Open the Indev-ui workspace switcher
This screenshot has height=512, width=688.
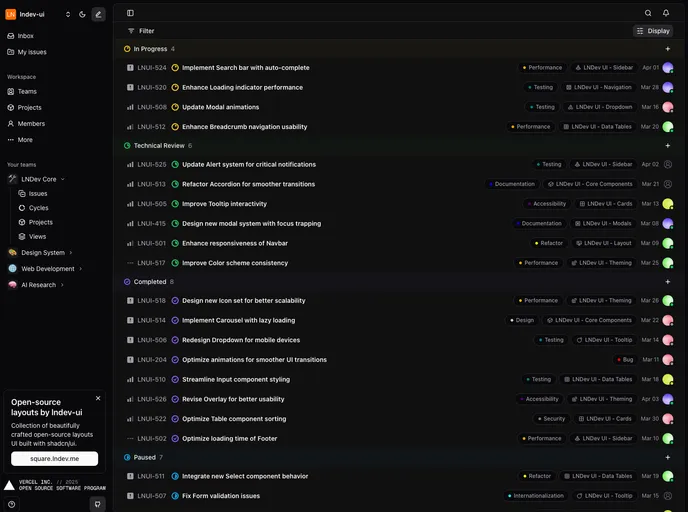point(38,14)
